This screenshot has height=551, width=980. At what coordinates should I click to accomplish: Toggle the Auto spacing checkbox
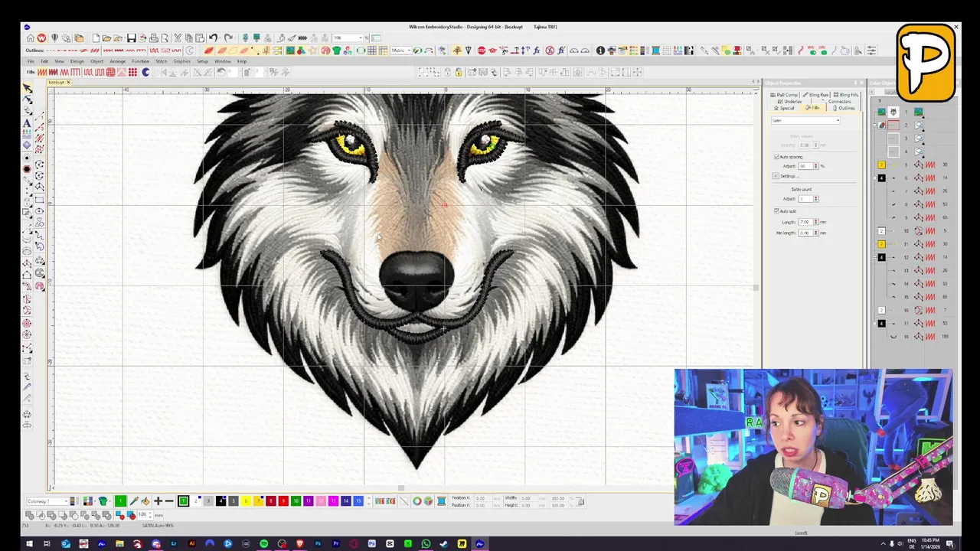pyautogui.click(x=776, y=157)
